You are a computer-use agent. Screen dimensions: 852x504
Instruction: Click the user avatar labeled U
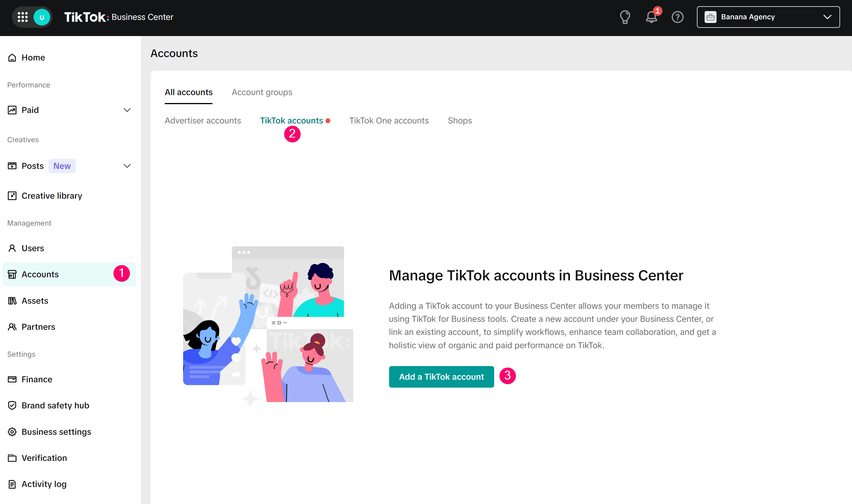tap(42, 17)
